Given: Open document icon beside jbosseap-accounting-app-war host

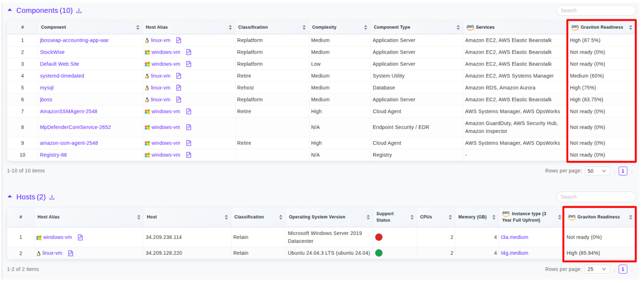Looking at the screenshot, I should click(179, 40).
